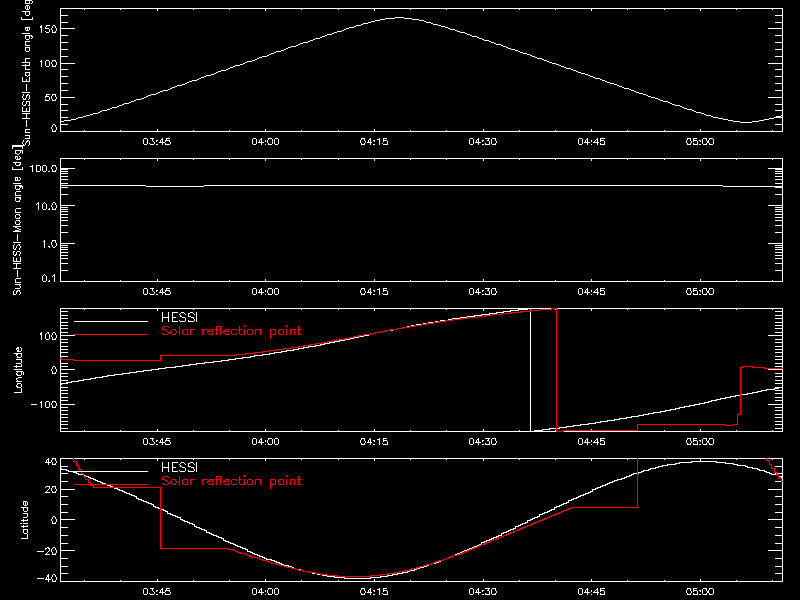
Task: Click the '100.0' tick of Moon angle plot
Action: 43,169
